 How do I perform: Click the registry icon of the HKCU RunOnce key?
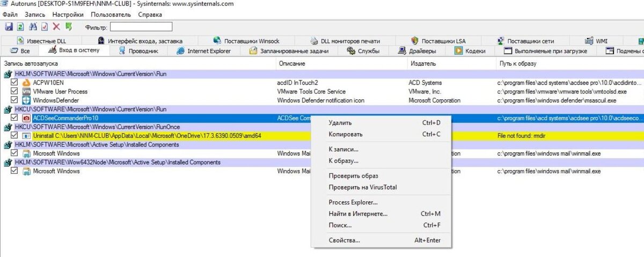(x=8, y=127)
